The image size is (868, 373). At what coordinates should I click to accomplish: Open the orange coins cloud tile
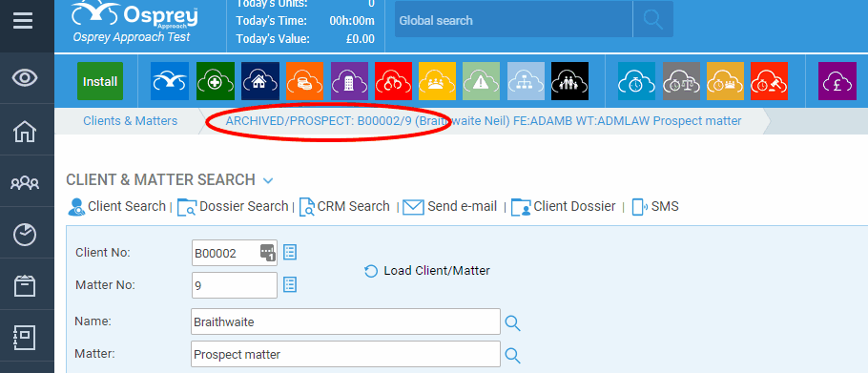pyautogui.click(x=305, y=81)
